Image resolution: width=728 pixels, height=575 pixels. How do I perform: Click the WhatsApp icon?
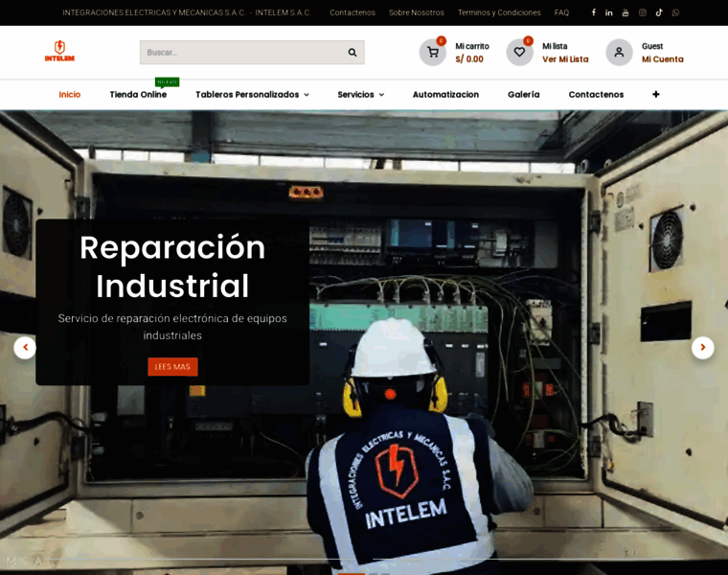(x=675, y=12)
